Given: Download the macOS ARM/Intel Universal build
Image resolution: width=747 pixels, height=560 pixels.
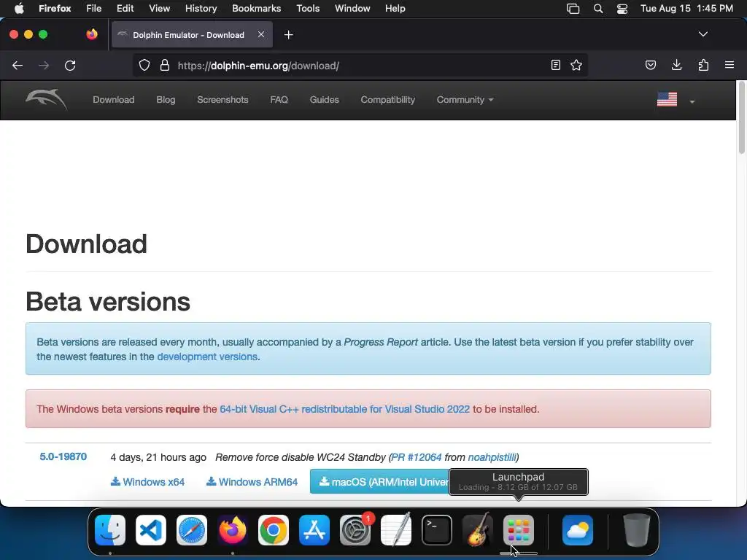Looking at the screenshot, I should pyautogui.click(x=379, y=481).
